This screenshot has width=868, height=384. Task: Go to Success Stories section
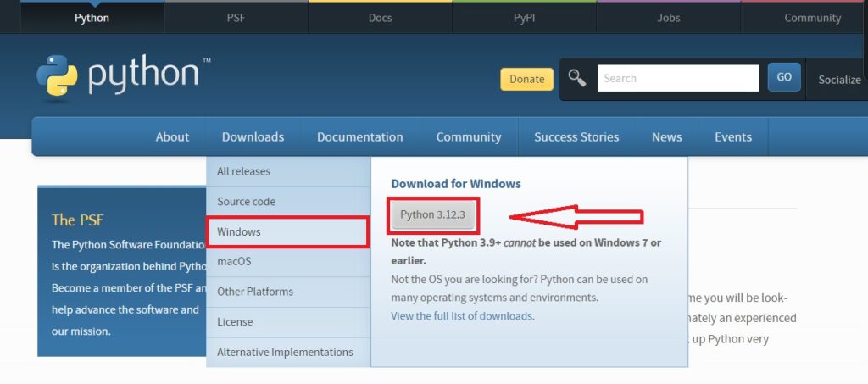click(x=576, y=136)
